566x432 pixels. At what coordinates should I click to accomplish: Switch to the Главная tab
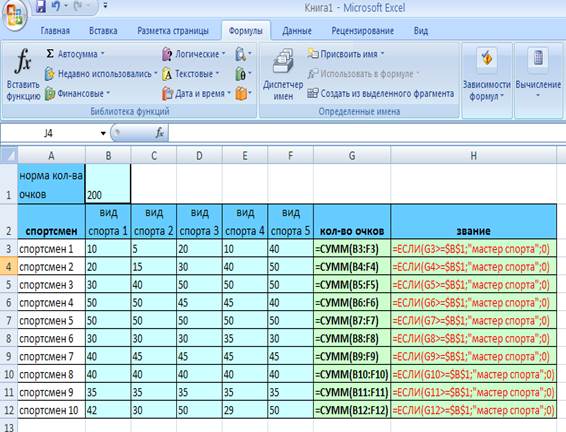coord(55,31)
